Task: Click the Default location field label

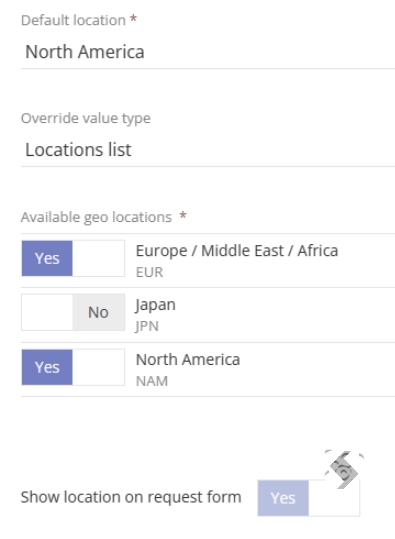Action: pyautogui.click(x=73, y=20)
